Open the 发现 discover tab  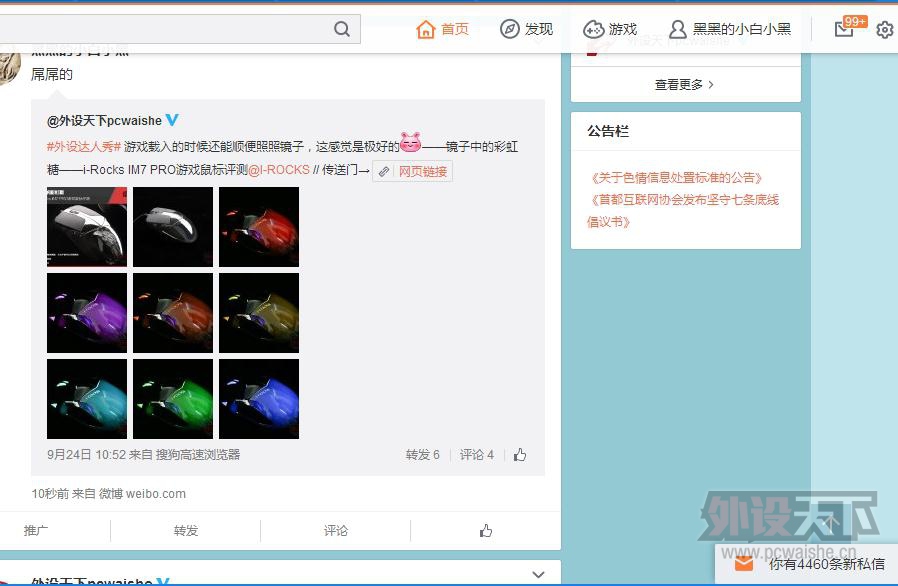pyautogui.click(x=526, y=29)
